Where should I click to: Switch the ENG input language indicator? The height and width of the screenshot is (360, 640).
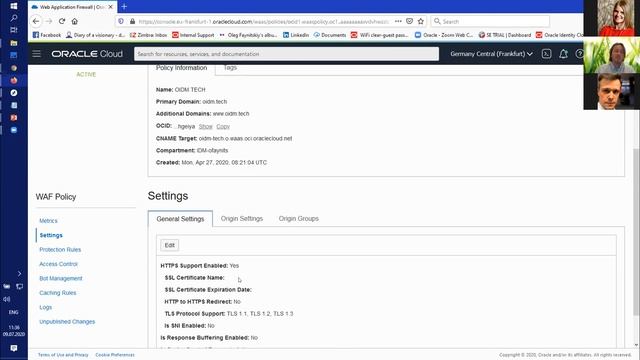point(13,312)
